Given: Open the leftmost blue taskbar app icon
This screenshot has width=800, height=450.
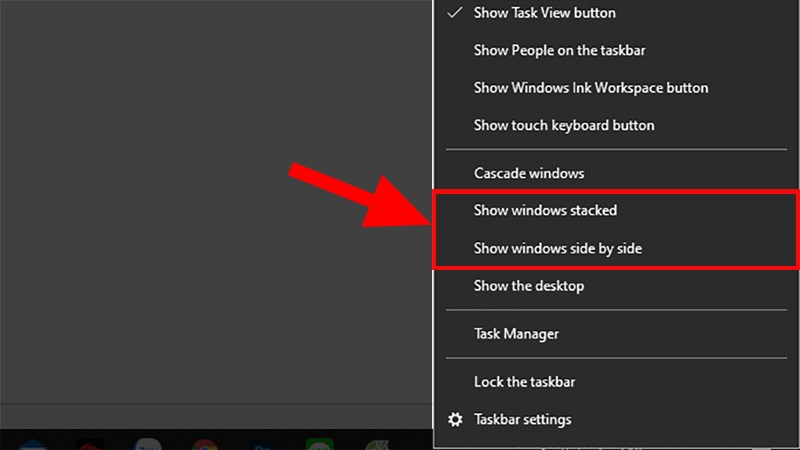Looking at the screenshot, I should (33, 445).
